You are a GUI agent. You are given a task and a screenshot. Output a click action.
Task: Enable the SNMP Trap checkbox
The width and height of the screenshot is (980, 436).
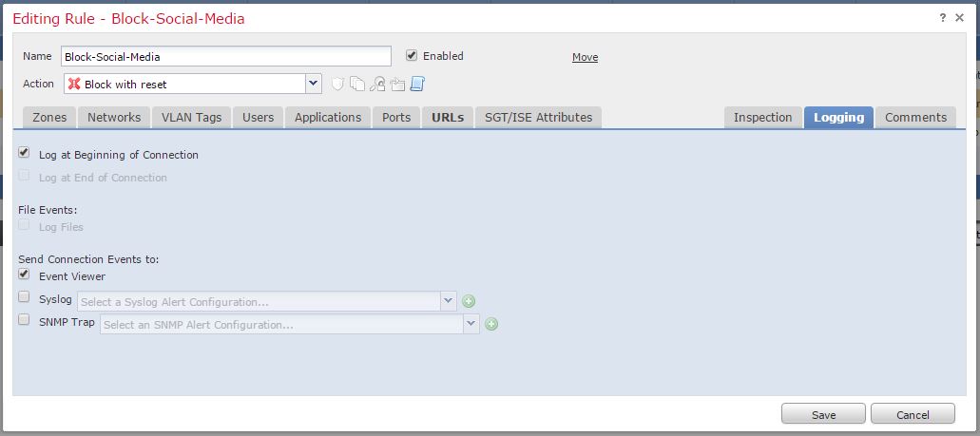(x=24, y=320)
